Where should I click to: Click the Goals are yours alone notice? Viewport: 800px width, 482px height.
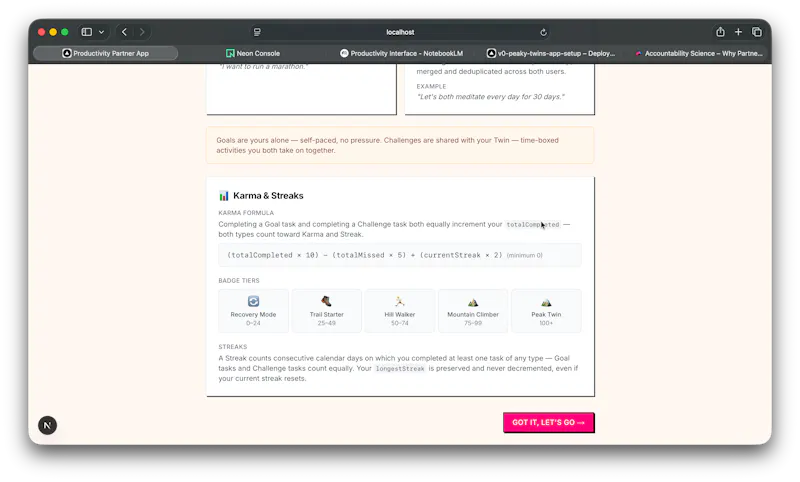[400, 145]
